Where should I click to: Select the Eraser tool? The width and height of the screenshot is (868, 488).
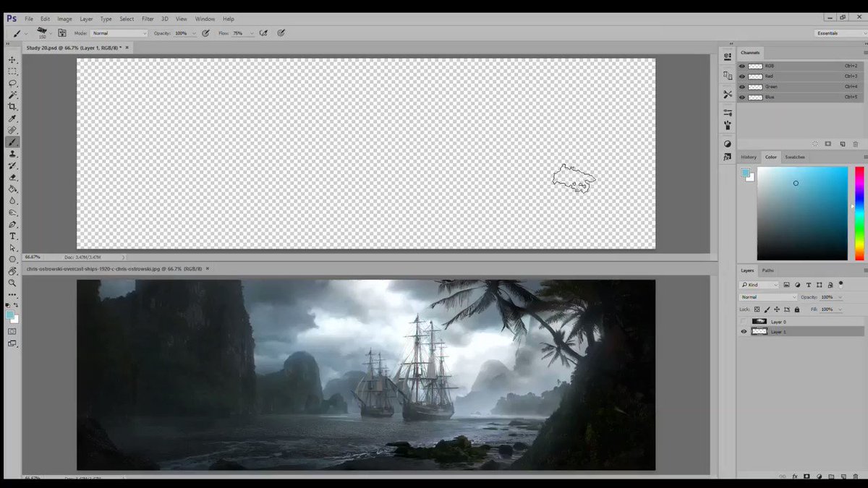(x=12, y=177)
